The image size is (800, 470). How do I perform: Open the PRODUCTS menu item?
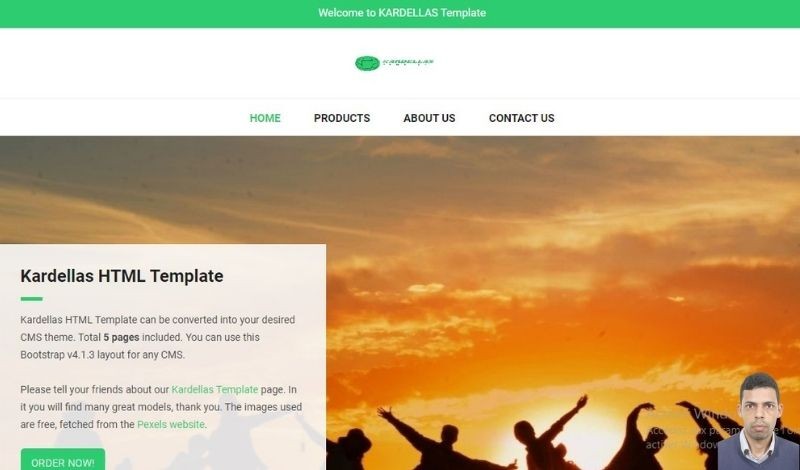click(342, 118)
